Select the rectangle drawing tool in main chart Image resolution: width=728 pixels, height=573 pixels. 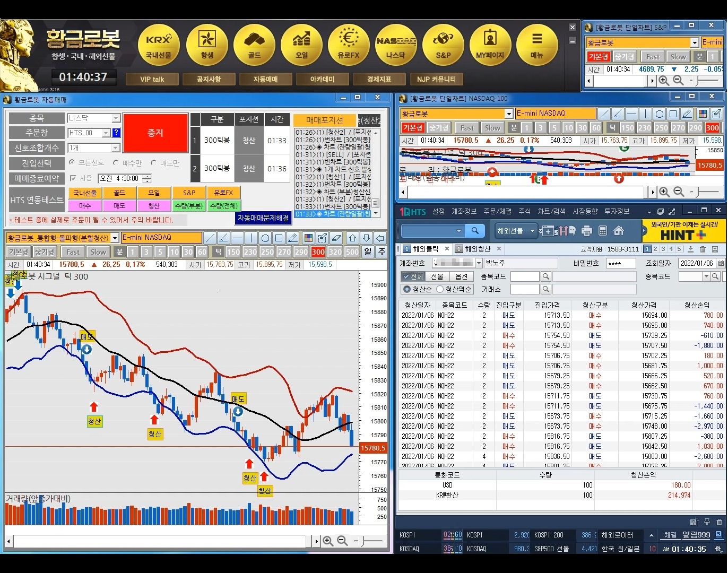[x=279, y=238]
